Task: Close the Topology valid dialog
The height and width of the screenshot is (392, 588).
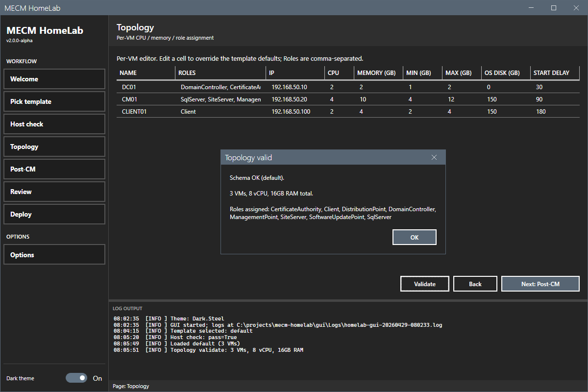Action: 434,157
